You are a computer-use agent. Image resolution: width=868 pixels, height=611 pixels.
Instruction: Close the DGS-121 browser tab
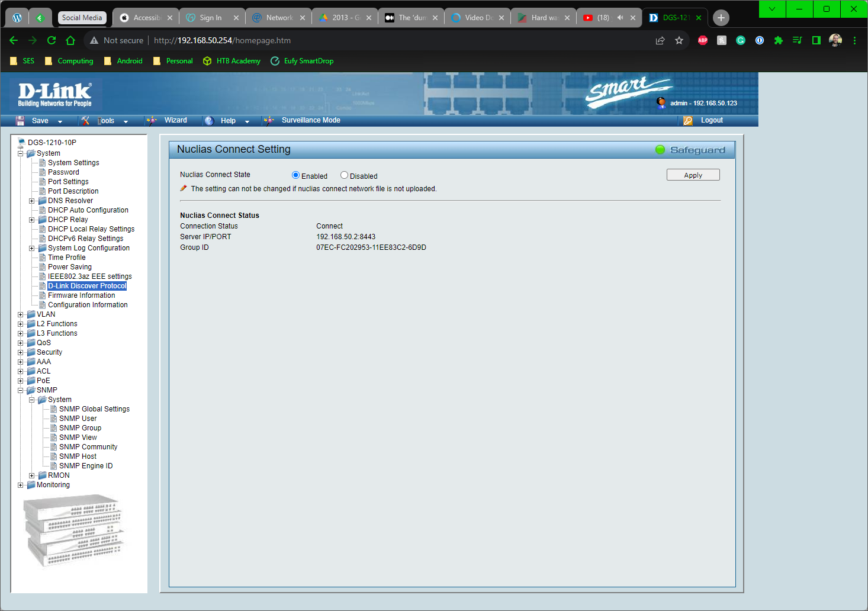point(699,18)
